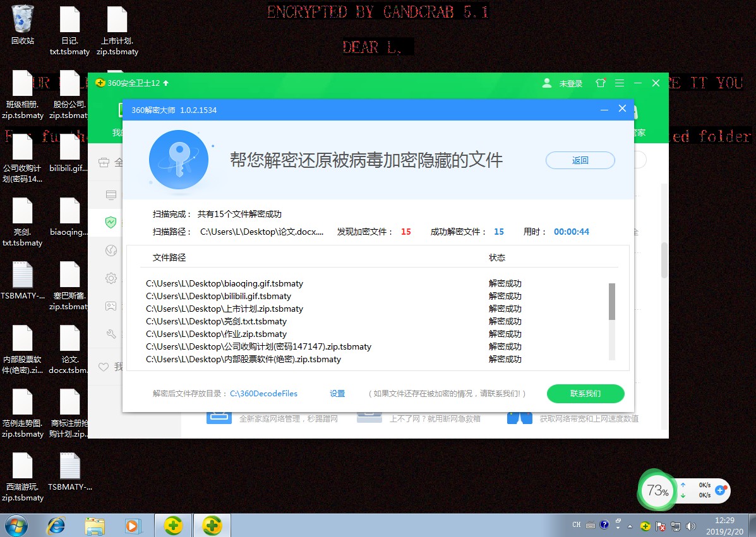Select the bilibili.gif.tsbmaty result row
This screenshot has height=537, width=756.
tap(333, 296)
